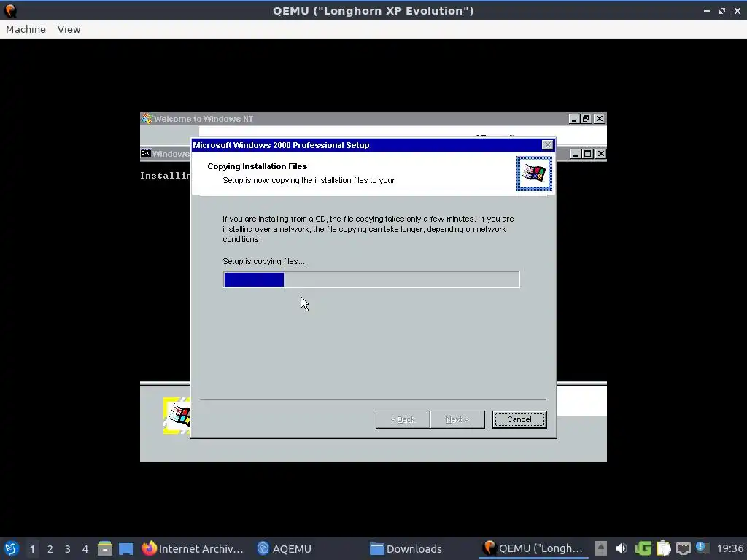Click the disabled Next button
This screenshot has height=560, width=747.
pos(457,419)
